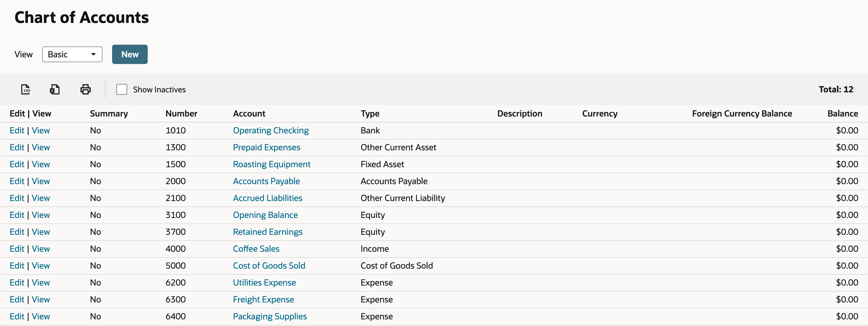
Task: Open the Roasting Equipment account link
Action: [272, 164]
